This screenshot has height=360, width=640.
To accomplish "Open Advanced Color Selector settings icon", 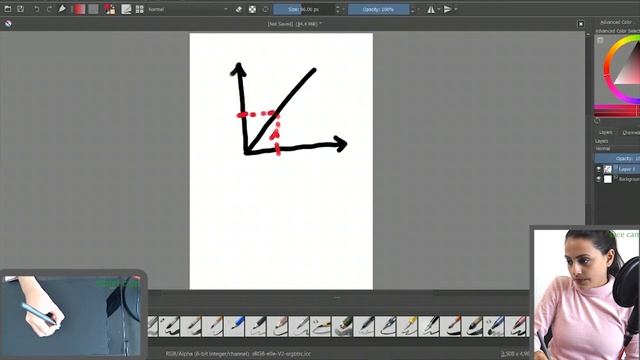I will 600,40.
